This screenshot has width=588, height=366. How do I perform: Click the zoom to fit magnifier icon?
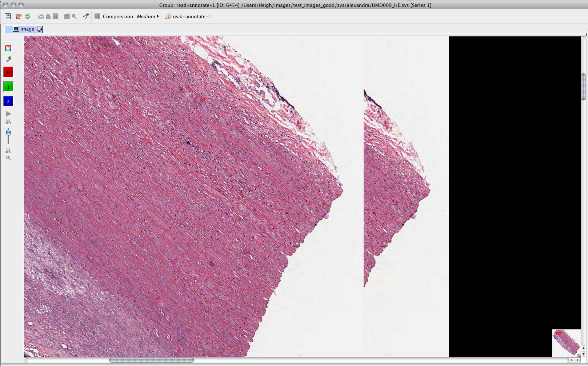[x=8, y=158]
